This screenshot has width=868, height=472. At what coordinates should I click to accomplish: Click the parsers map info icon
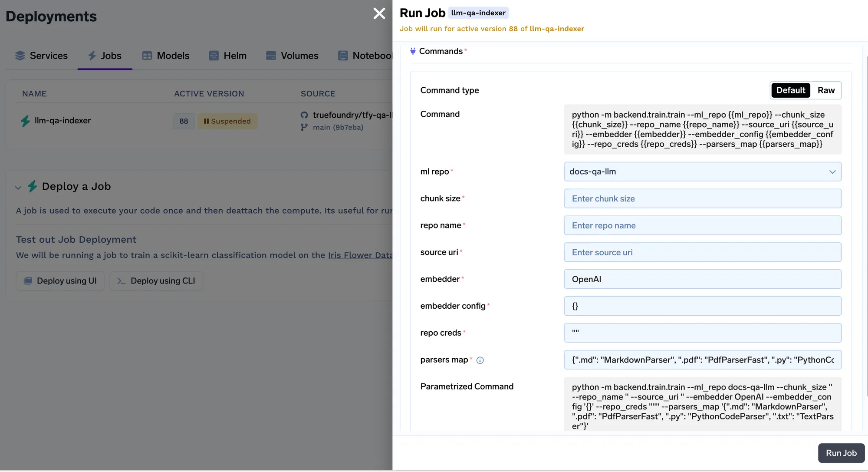pos(480,360)
